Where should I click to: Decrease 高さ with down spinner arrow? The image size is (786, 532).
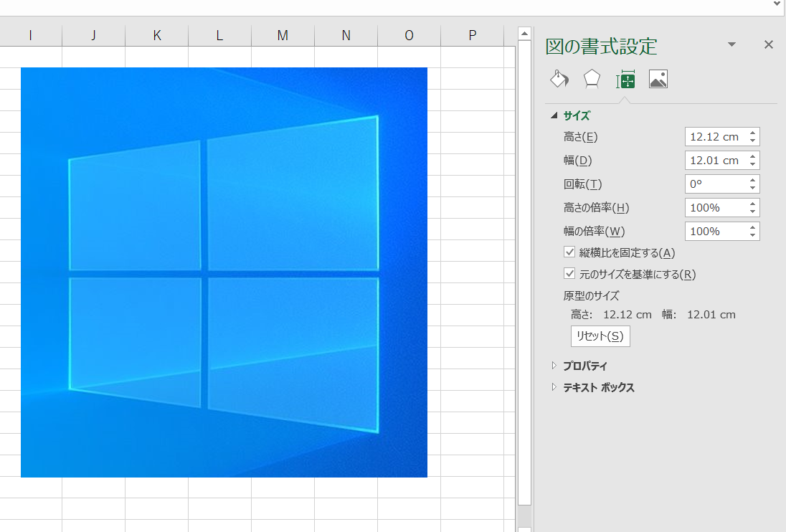pyautogui.click(x=752, y=141)
